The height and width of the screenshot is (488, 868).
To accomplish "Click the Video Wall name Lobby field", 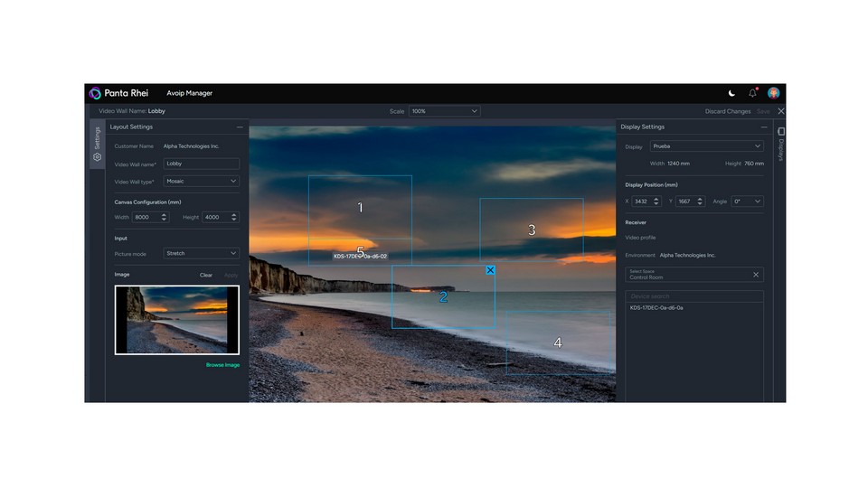I will pos(202,164).
